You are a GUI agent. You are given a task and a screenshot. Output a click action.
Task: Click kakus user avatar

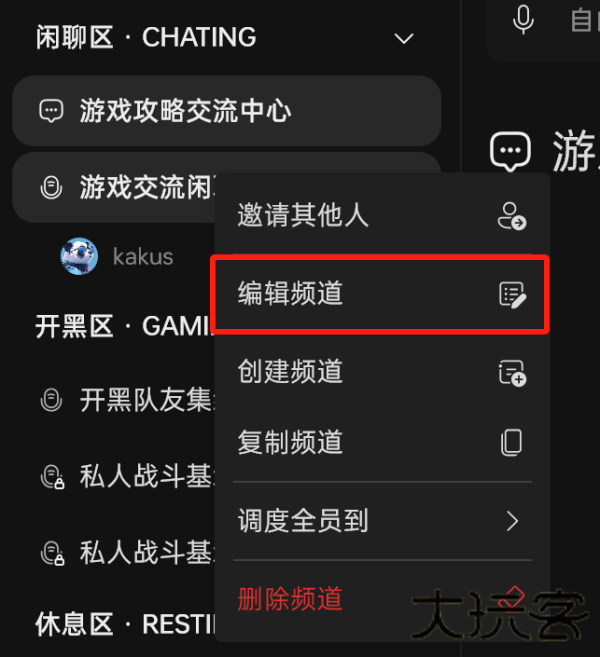(x=79, y=256)
